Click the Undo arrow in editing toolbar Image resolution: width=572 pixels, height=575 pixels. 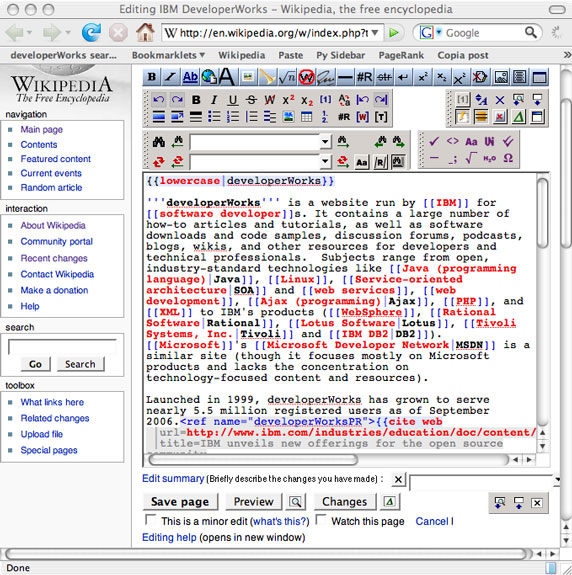[x=159, y=99]
